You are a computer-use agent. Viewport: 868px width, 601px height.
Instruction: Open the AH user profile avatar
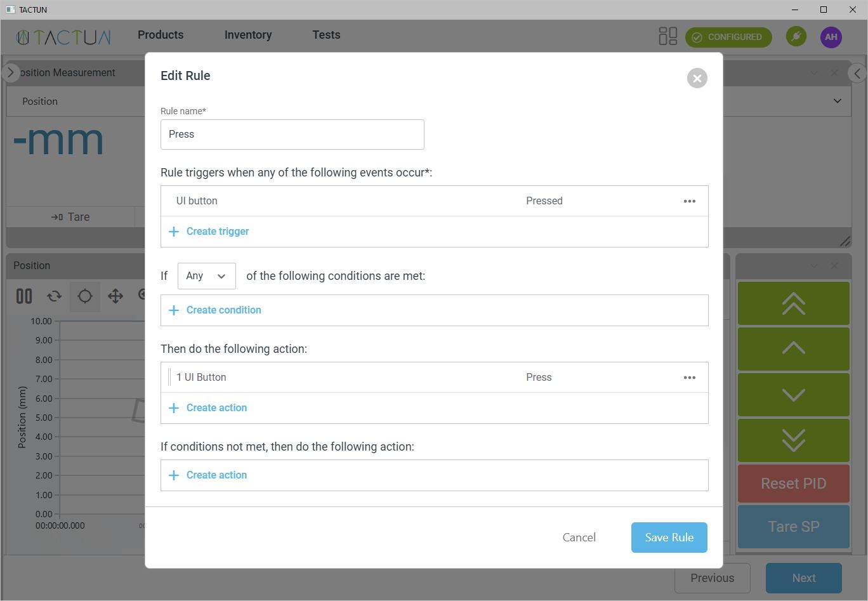tap(831, 37)
